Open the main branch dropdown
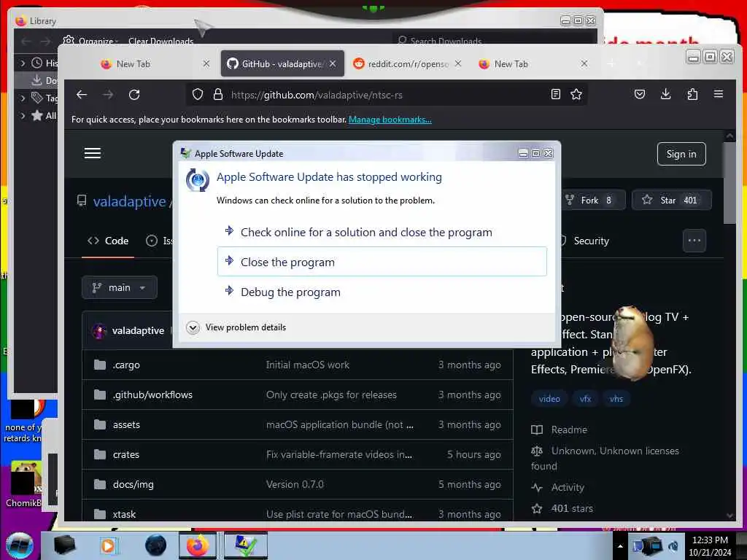Image resolution: width=747 pixels, height=560 pixels. tap(119, 287)
